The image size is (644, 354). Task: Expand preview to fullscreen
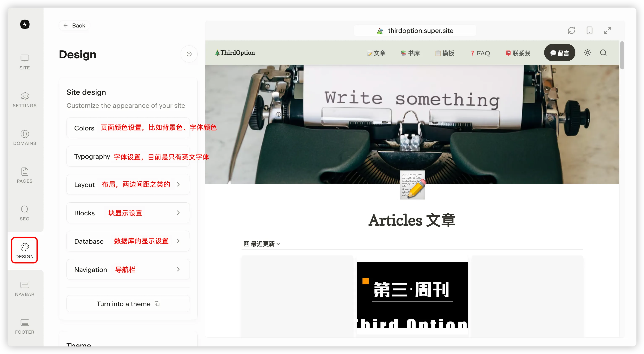click(607, 30)
